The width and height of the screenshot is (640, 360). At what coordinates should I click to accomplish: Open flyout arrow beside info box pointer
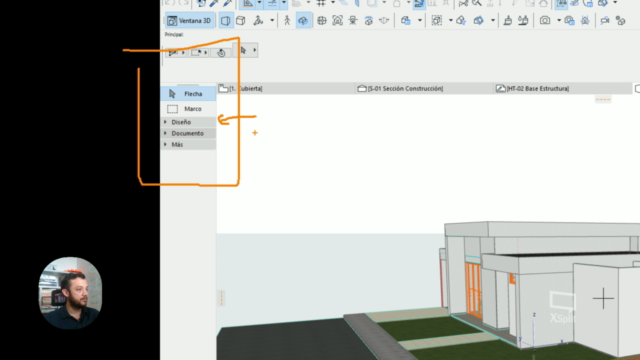pyautogui.click(x=254, y=50)
